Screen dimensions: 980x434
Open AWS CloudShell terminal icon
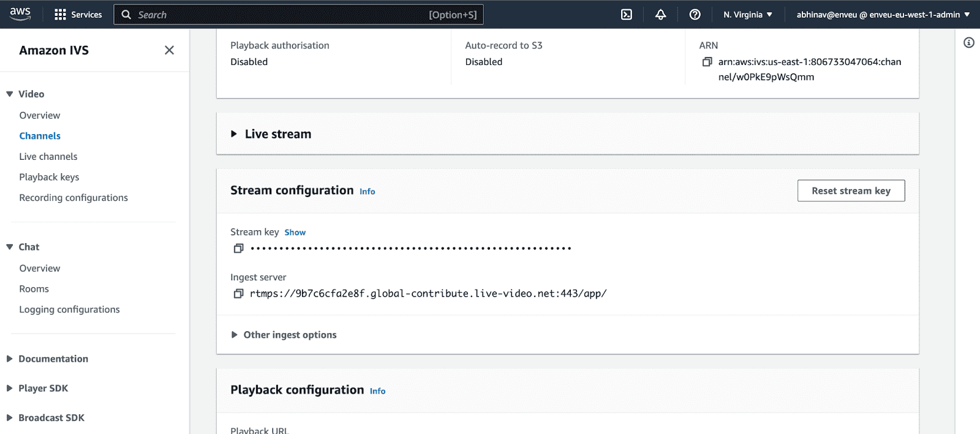pos(627,15)
